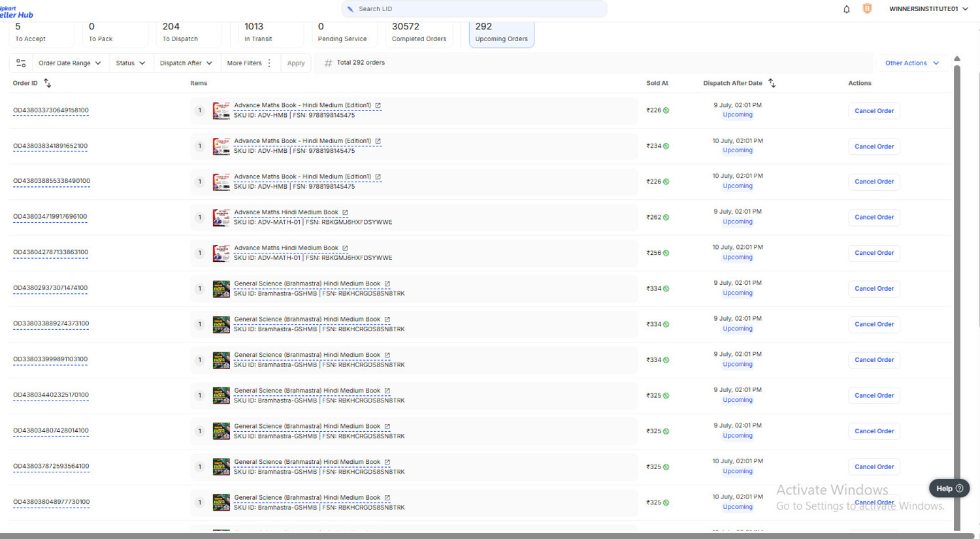
Task: Click green price info icon beside ₹262
Action: (x=666, y=218)
